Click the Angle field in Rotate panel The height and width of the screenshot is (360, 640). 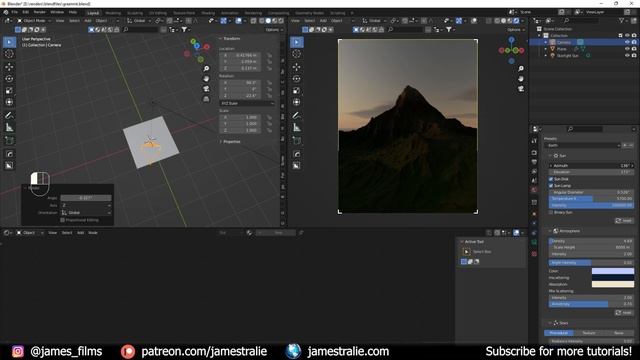(x=86, y=198)
